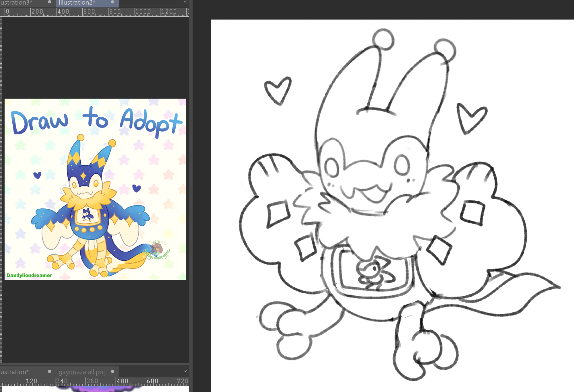This screenshot has height=392, width=574.
Task: Open the upper pane's canvas list chevron
Action: pyautogui.click(x=185, y=2)
